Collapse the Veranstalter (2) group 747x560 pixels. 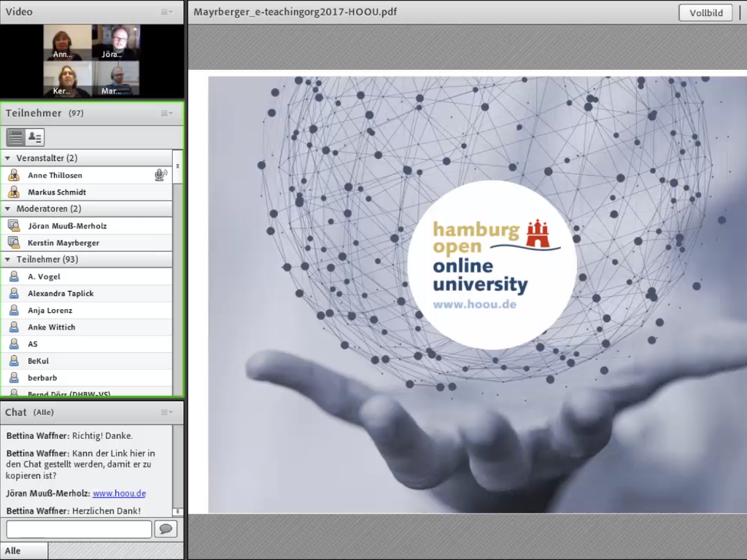7,158
